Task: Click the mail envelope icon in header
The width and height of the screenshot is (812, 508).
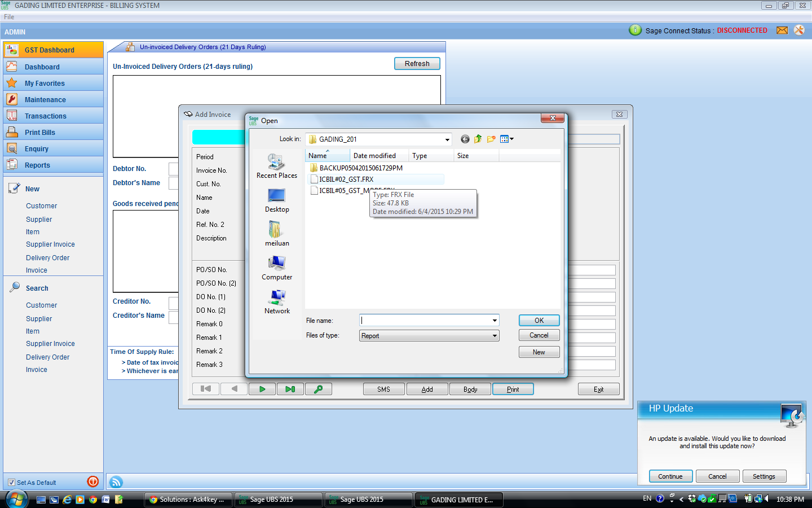Action: coord(782,30)
